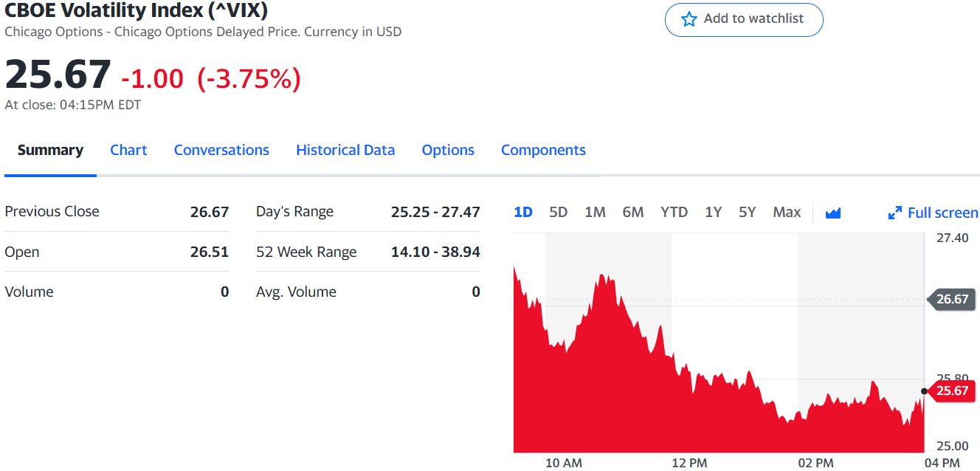Open the Conversations tab

coord(221,150)
